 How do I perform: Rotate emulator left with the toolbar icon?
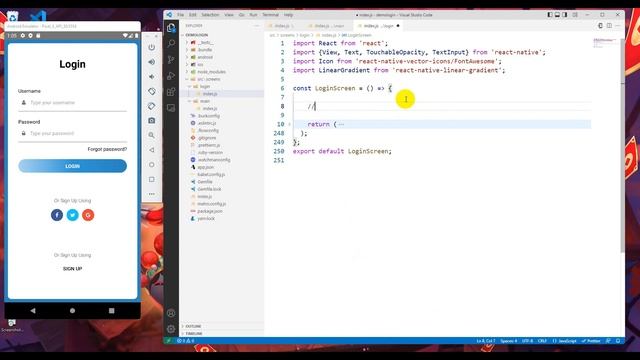point(151,91)
